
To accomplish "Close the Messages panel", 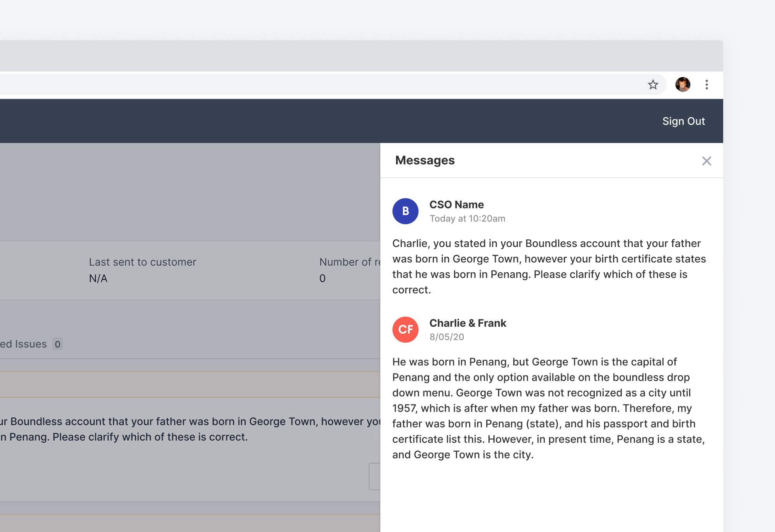I will coord(707,161).
